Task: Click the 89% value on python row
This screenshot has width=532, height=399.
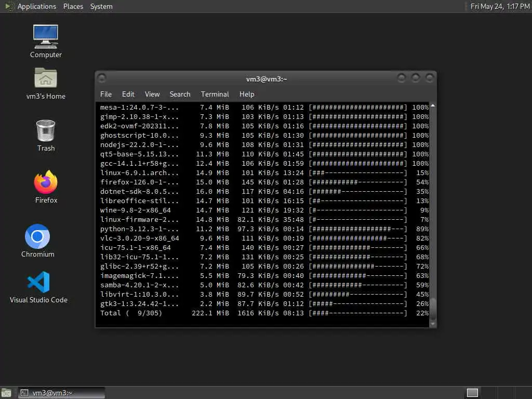Action: (x=422, y=229)
